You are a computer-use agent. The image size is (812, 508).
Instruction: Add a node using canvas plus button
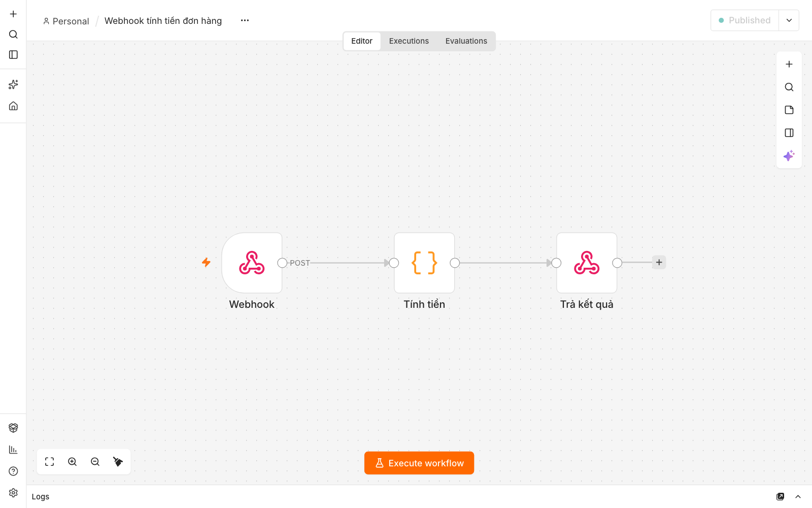(789, 65)
